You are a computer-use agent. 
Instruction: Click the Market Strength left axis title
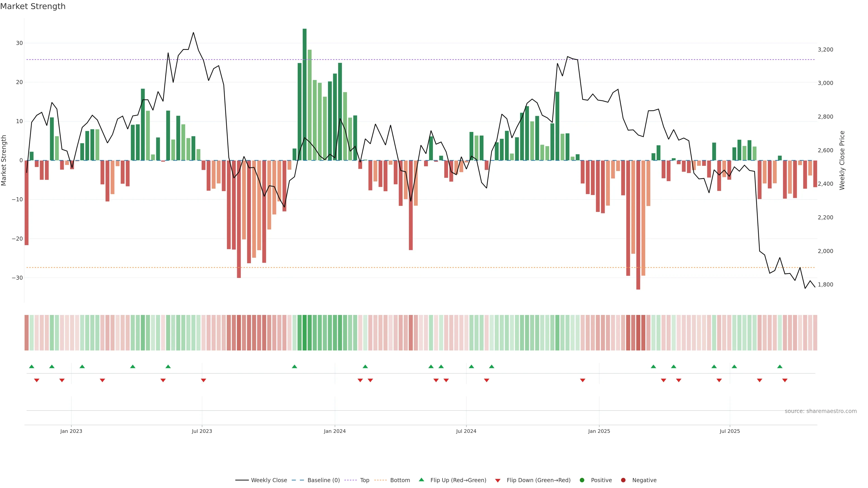pyautogui.click(x=4, y=160)
